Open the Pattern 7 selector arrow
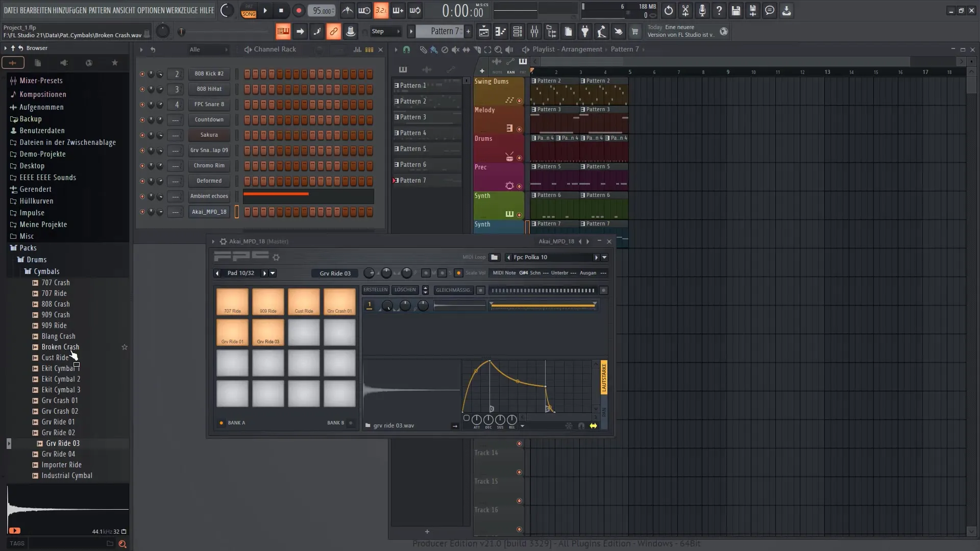 click(411, 32)
